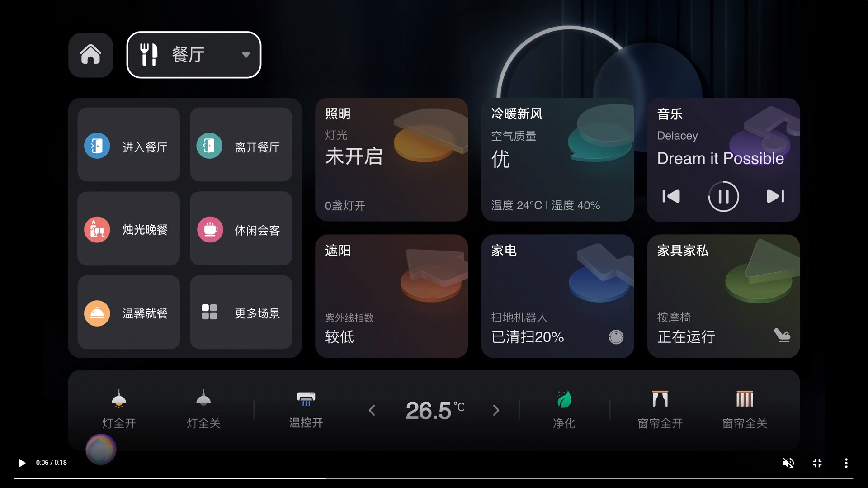Open the 照明 lighting card
Image resolution: width=868 pixels, height=488 pixels.
[392, 160]
